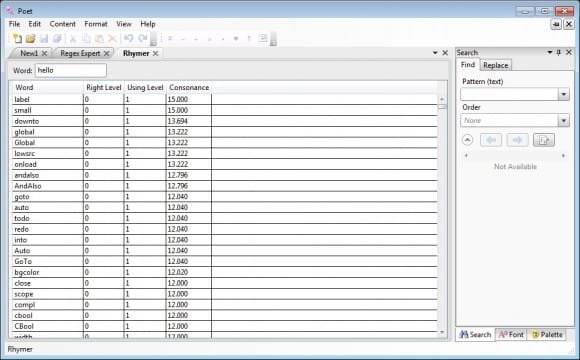This screenshot has height=360, width=580.
Task: Open the Format menu
Action: (96, 24)
